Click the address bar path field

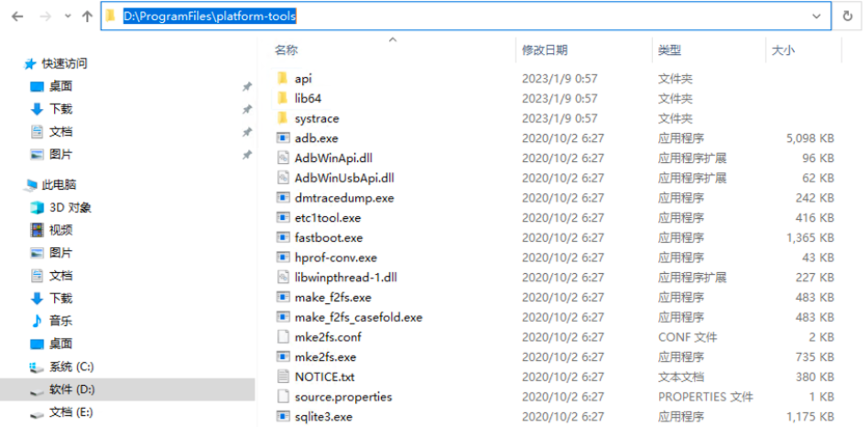coord(466,16)
